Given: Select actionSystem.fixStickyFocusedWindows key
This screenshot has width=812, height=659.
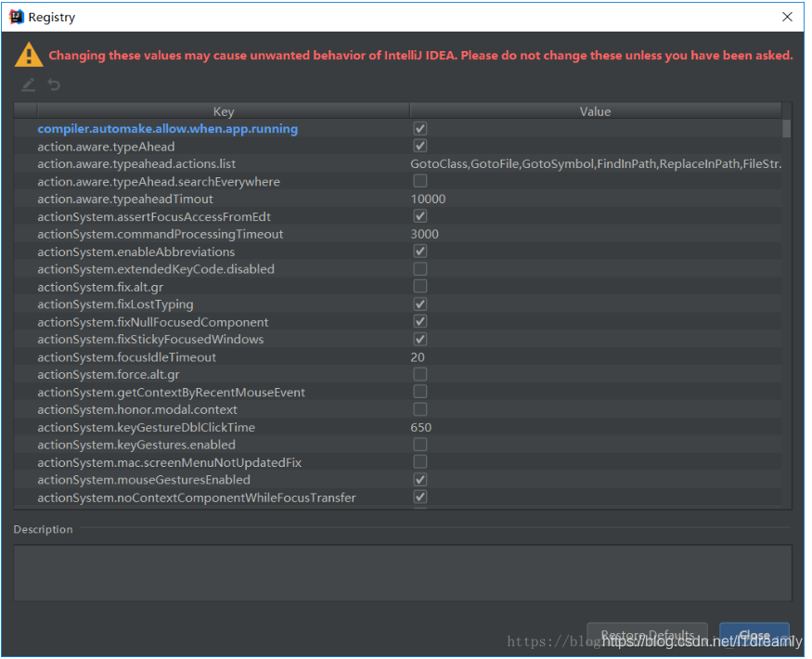Looking at the screenshot, I should point(150,340).
